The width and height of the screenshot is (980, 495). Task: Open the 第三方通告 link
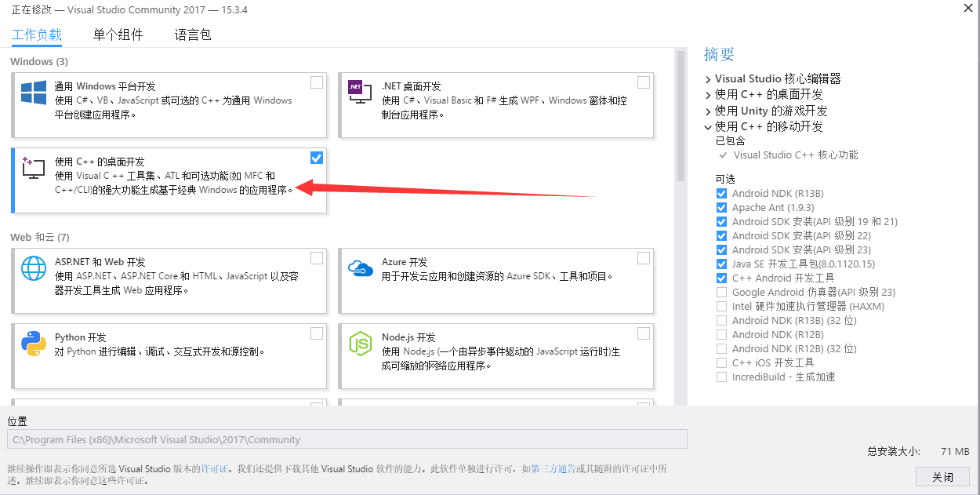(x=554, y=469)
